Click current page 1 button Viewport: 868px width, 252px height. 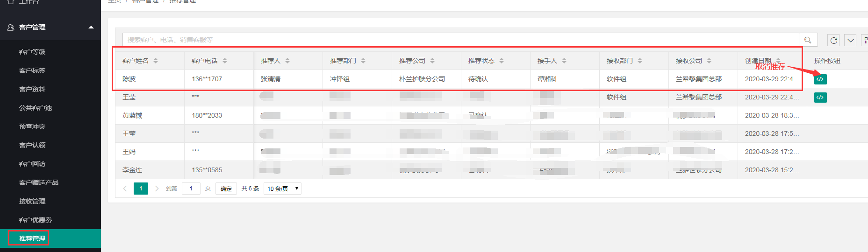[141, 189]
